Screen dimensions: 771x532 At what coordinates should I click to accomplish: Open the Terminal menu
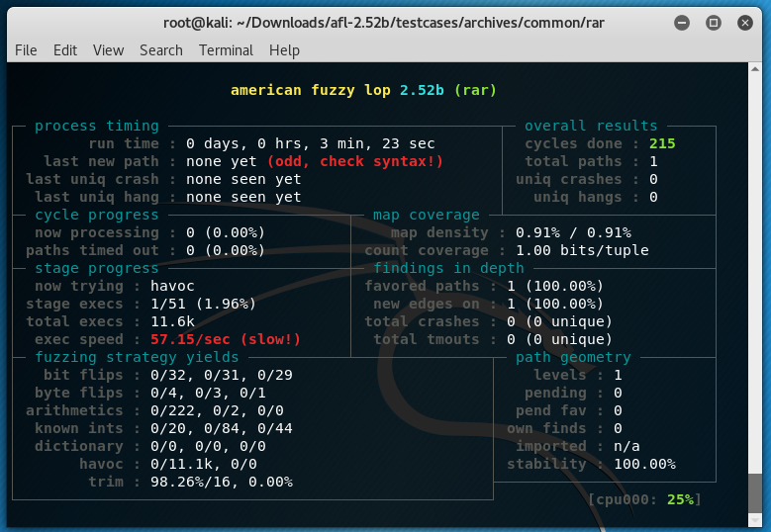[226, 50]
